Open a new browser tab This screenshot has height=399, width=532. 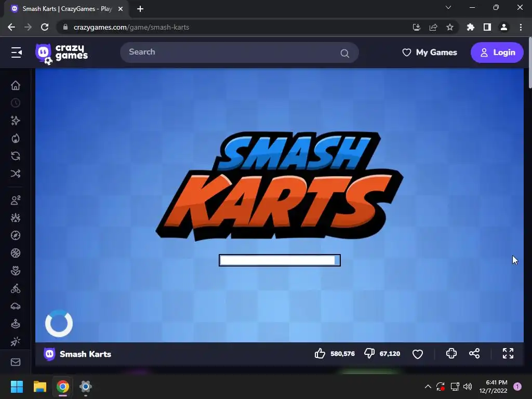(140, 9)
